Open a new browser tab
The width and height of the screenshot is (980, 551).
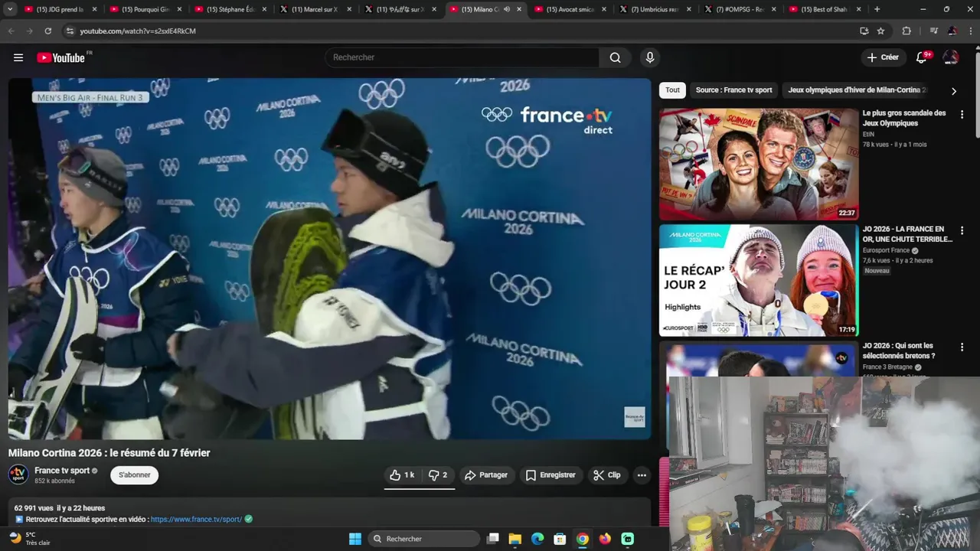[x=877, y=9]
